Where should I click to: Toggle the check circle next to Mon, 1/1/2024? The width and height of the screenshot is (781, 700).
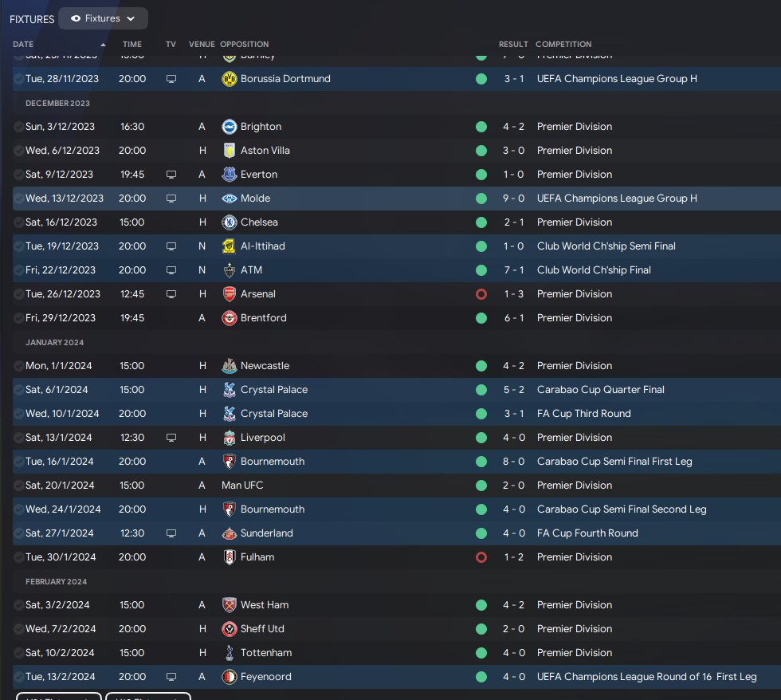pyautogui.click(x=19, y=366)
